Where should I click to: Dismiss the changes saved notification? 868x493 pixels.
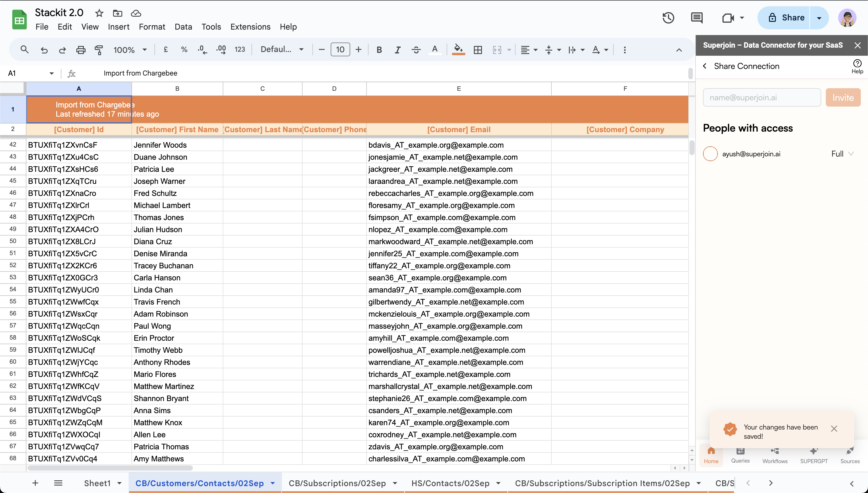pos(834,429)
